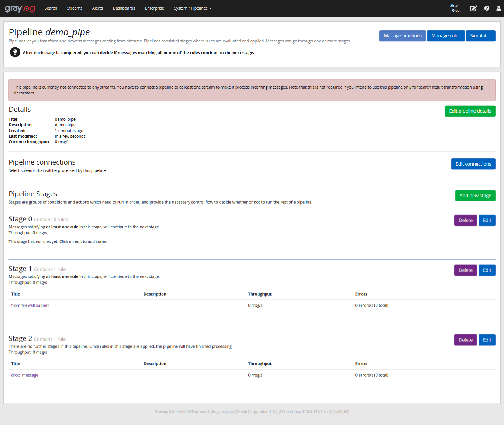Edit Stage 1
Image resolution: width=504 pixels, height=425 pixels.
click(487, 270)
